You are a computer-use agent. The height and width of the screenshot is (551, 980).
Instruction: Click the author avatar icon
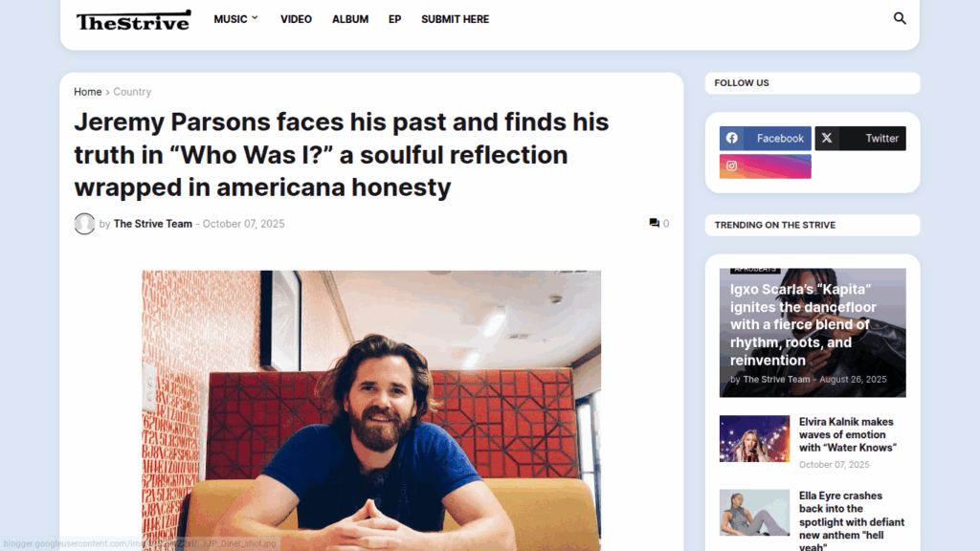84,224
